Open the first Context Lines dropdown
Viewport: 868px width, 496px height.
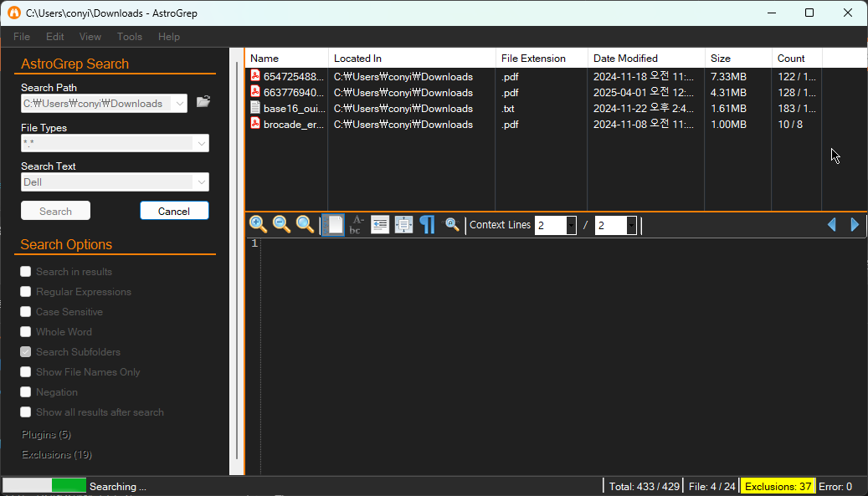click(x=571, y=225)
